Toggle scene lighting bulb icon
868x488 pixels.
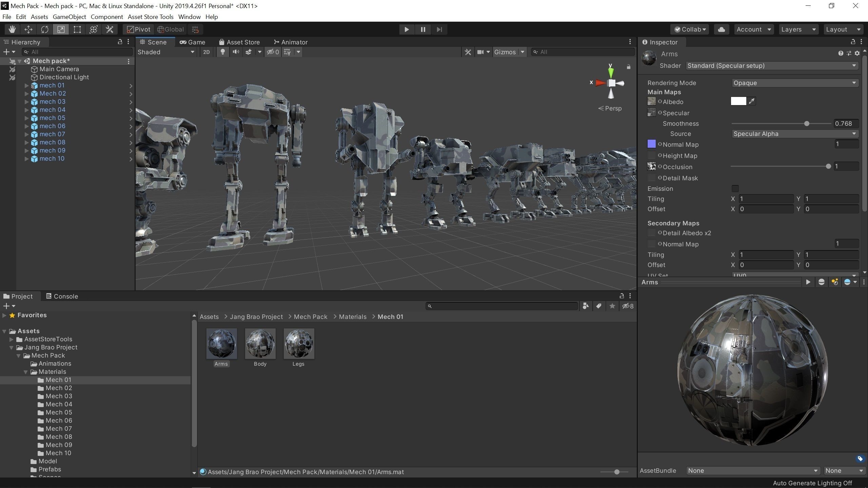pyautogui.click(x=222, y=52)
